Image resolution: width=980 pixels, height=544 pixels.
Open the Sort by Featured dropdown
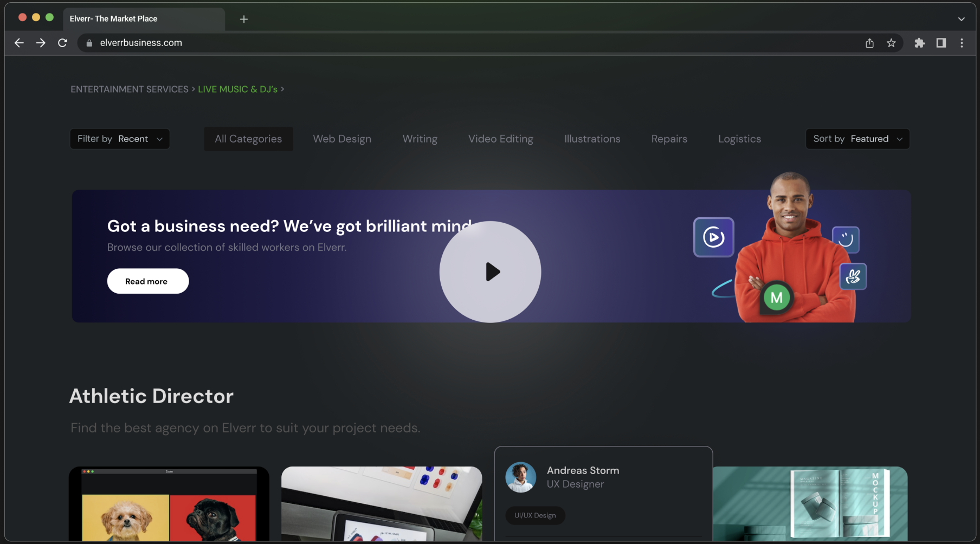pyautogui.click(x=857, y=139)
